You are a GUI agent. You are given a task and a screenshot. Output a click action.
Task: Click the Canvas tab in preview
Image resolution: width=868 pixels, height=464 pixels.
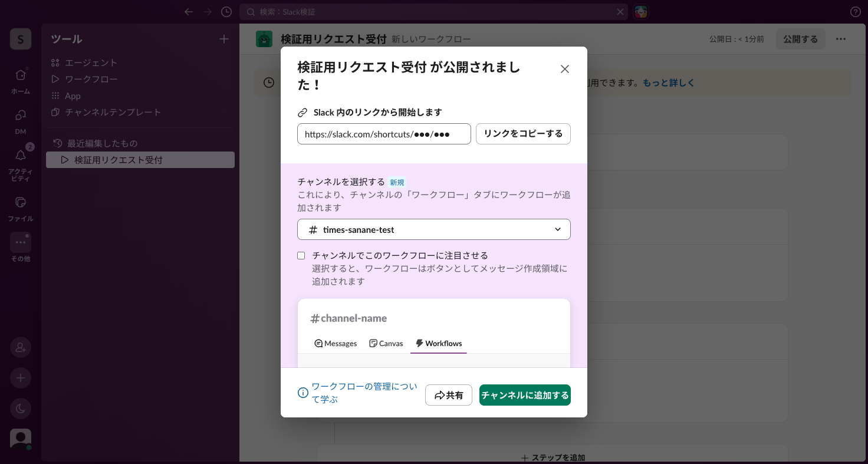pyautogui.click(x=386, y=343)
